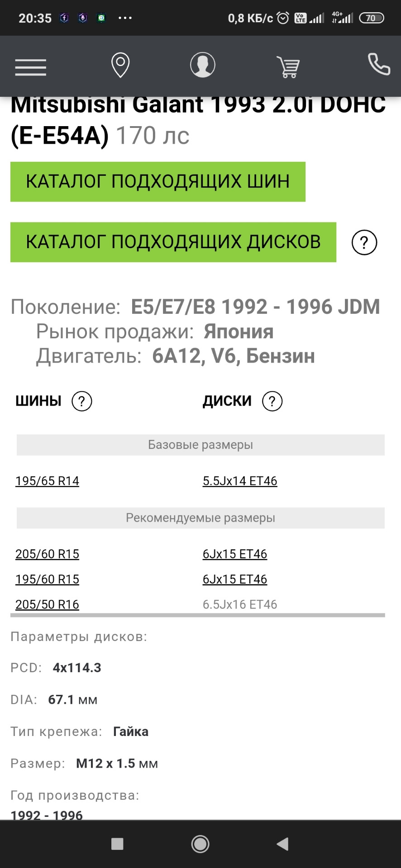The image size is (401, 868).
Task: Open the 205/50 R16 tire link
Action: click(47, 604)
